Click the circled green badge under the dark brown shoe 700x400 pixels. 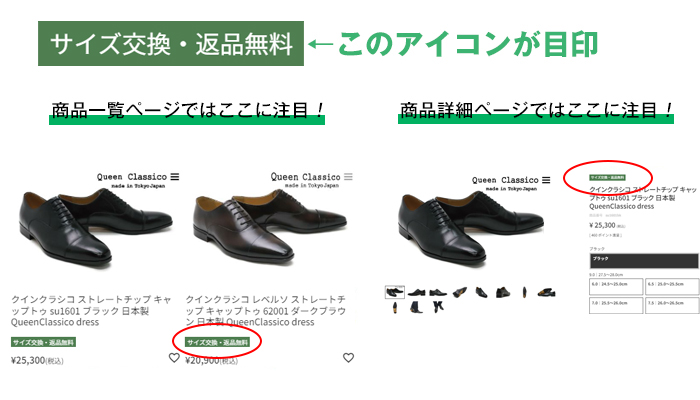pos(217,342)
